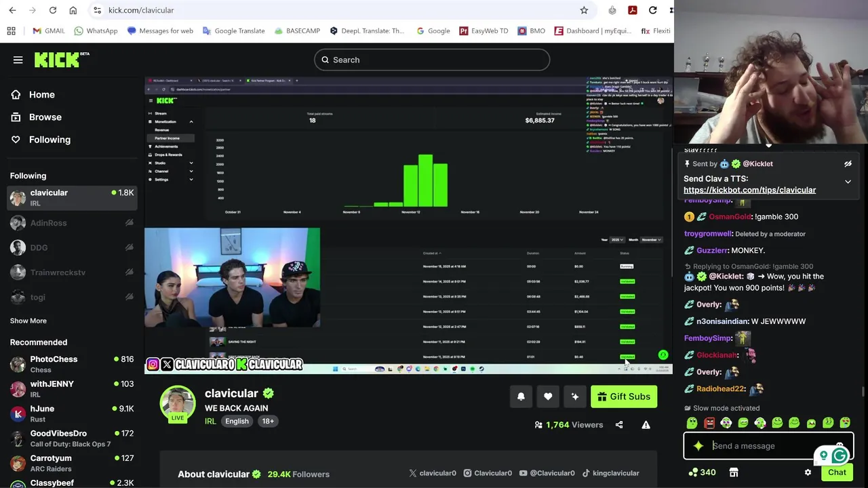Toggle the heart follow button
Screen dimensions: 868x488
tap(548, 396)
